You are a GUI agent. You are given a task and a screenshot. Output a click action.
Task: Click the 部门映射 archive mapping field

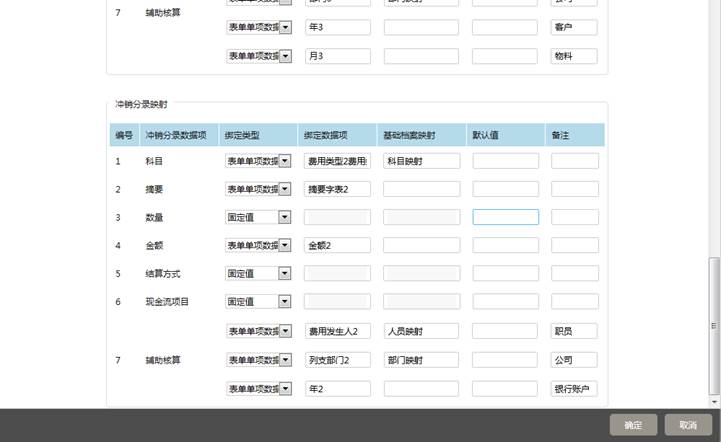421,360
